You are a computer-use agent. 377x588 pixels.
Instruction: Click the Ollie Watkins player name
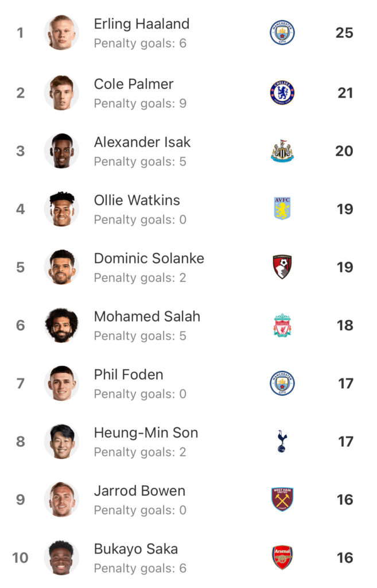tap(137, 200)
